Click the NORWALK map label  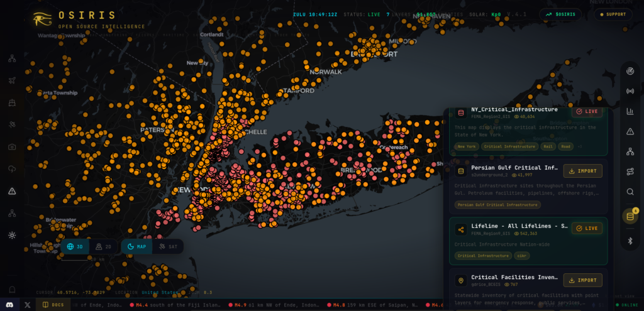pyautogui.click(x=326, y=72)
